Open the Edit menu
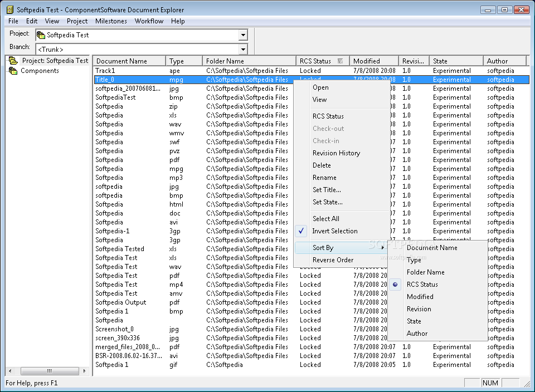This screenshot has height=392, width=535. pyautogui.click(x=32, y=21)
